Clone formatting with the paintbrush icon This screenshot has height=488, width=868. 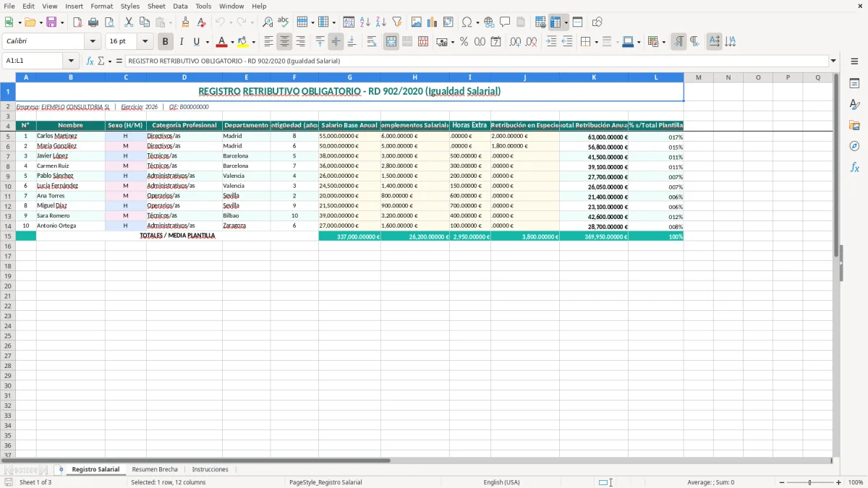click(x=185, y=22)
